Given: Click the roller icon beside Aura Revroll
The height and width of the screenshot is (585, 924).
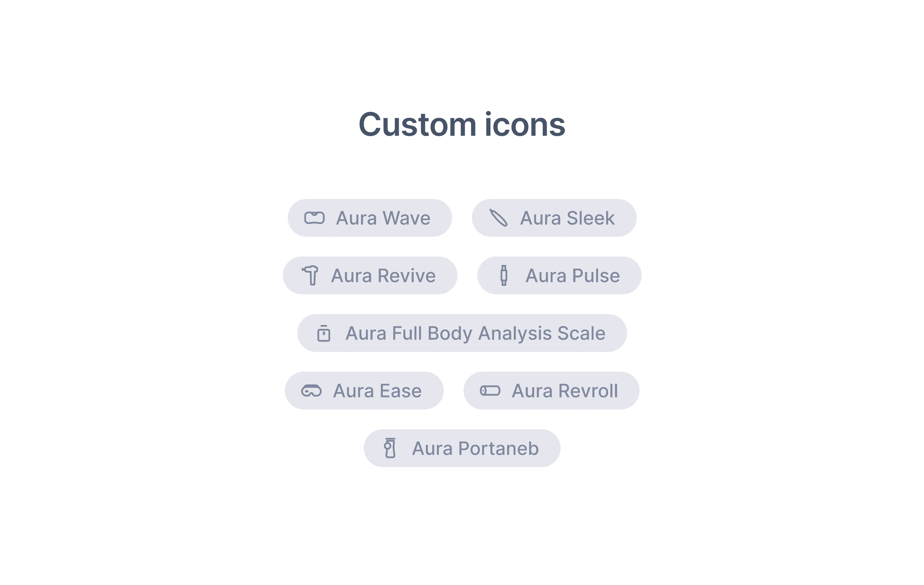Looking at the screenshot, I should (490, 391).
